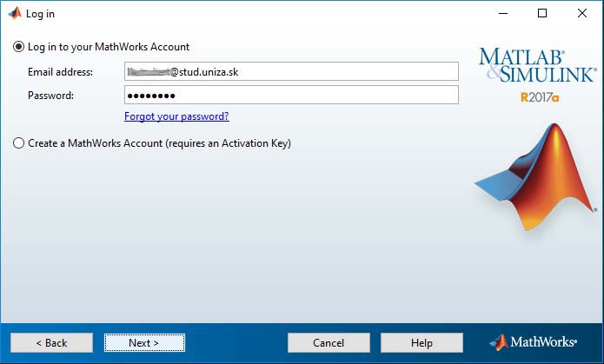
Task: Open the Forgot your password link
Action: [176, 116]
